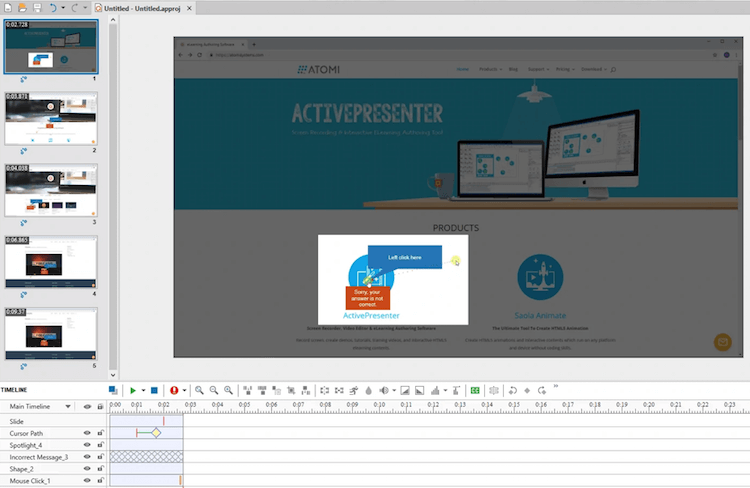
Task: Open the Main Timeline dropdown
Action: coord(68,406)
